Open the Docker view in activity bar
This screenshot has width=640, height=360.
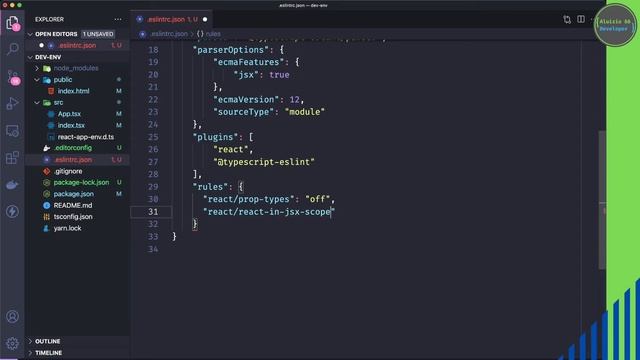12,185
